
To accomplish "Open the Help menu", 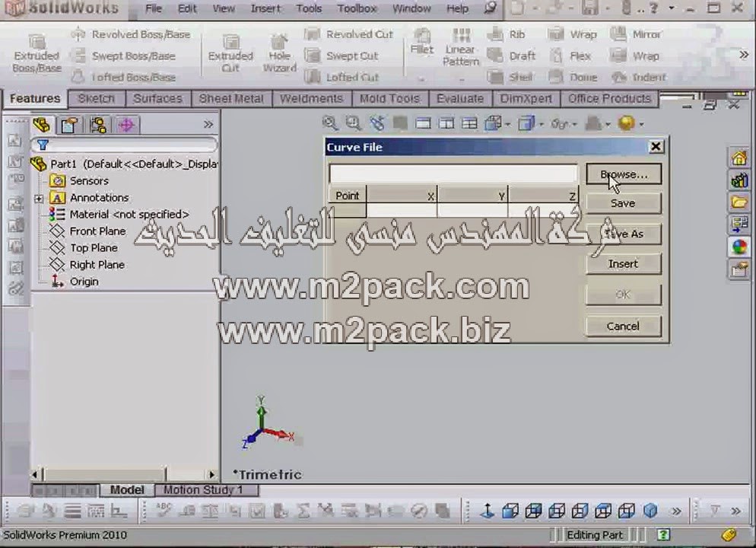I will point(457,8).
